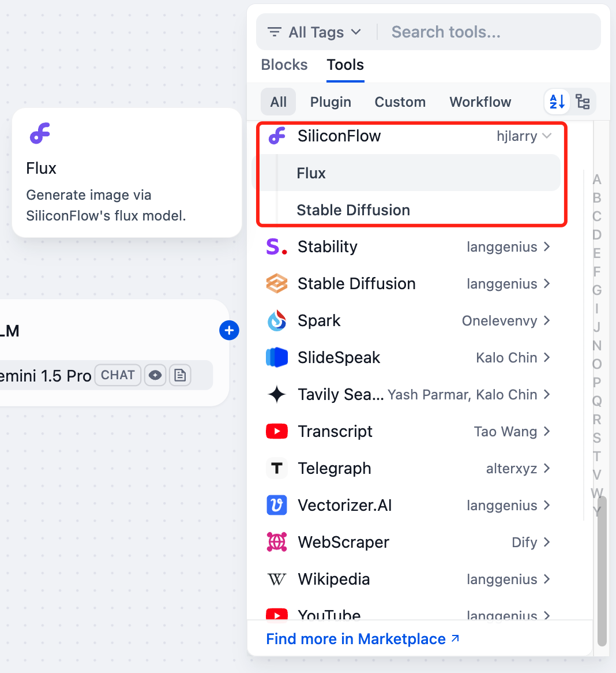This screenshot has width=616, height=673.
Task: Switch to tree grouping view
Action: pos(583,102)
